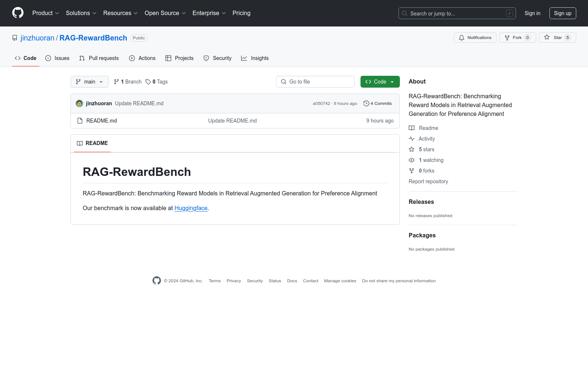Image resolution: width=588 pixels, height=368 pixels.
Task: Click the Notifications bell button
Action: [475, 38]
